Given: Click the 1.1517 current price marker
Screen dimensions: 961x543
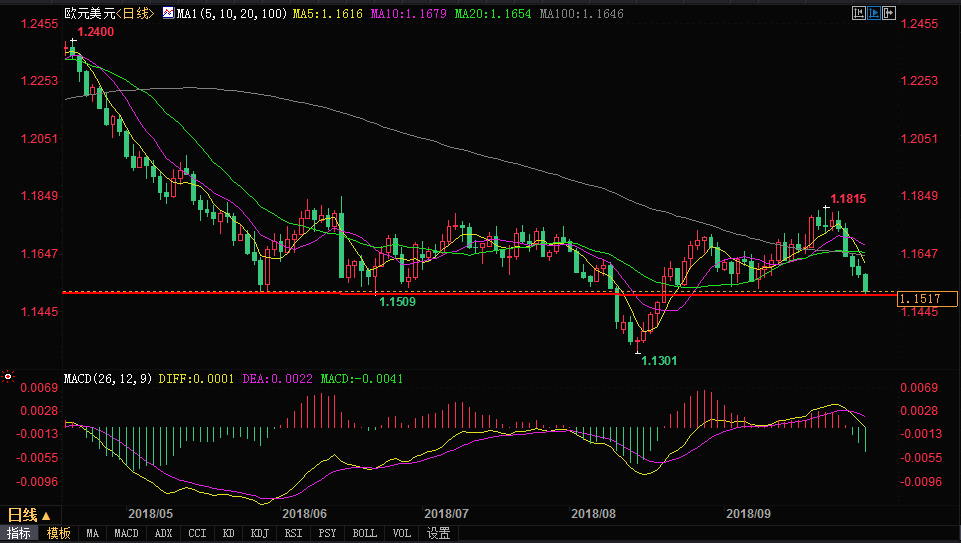Looking at the screenshot, I should pyautogui.click(x=921, y=298).
